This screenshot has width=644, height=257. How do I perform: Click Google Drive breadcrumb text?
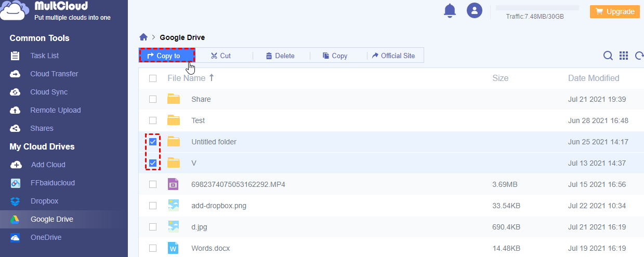coord(182,37)
